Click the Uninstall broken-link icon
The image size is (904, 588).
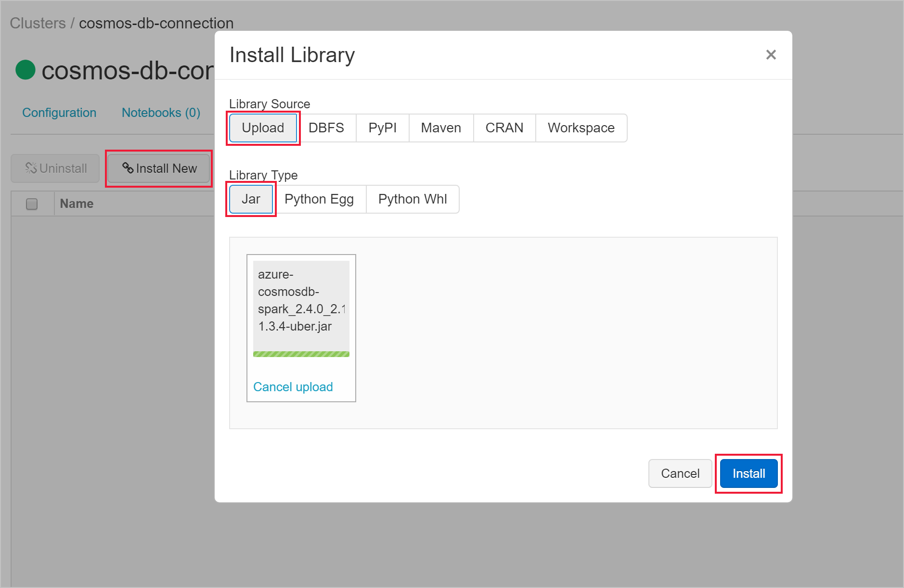click(x=31, y=168)
